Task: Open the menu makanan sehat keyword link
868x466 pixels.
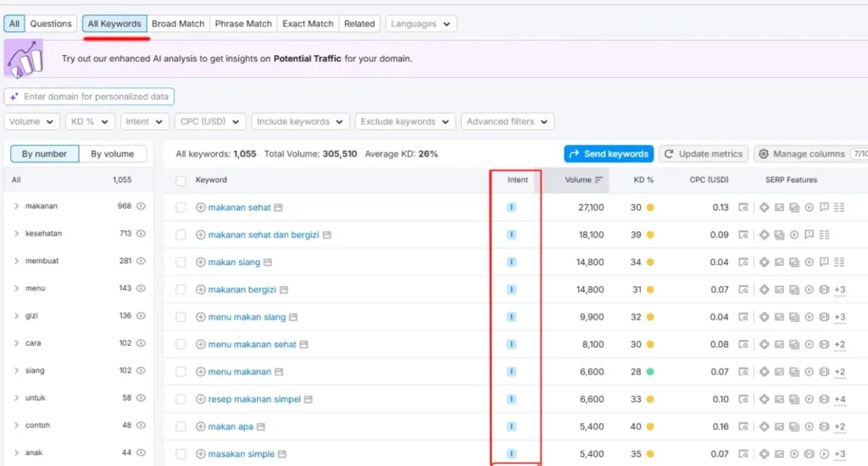Action: pos(252,344)
